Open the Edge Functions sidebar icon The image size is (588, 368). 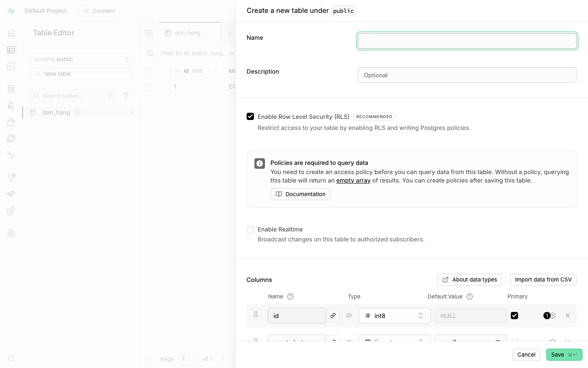click(x=11, y=138)
